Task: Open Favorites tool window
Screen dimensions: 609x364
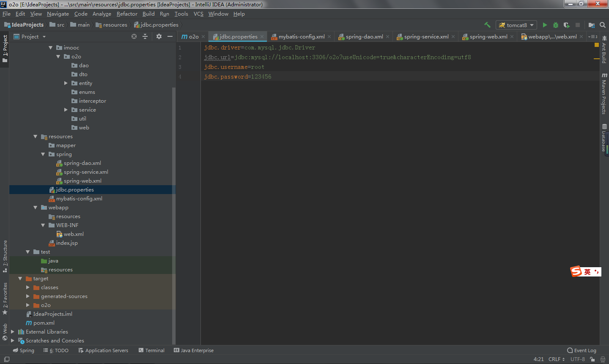Action: click(x=5, y=298)
